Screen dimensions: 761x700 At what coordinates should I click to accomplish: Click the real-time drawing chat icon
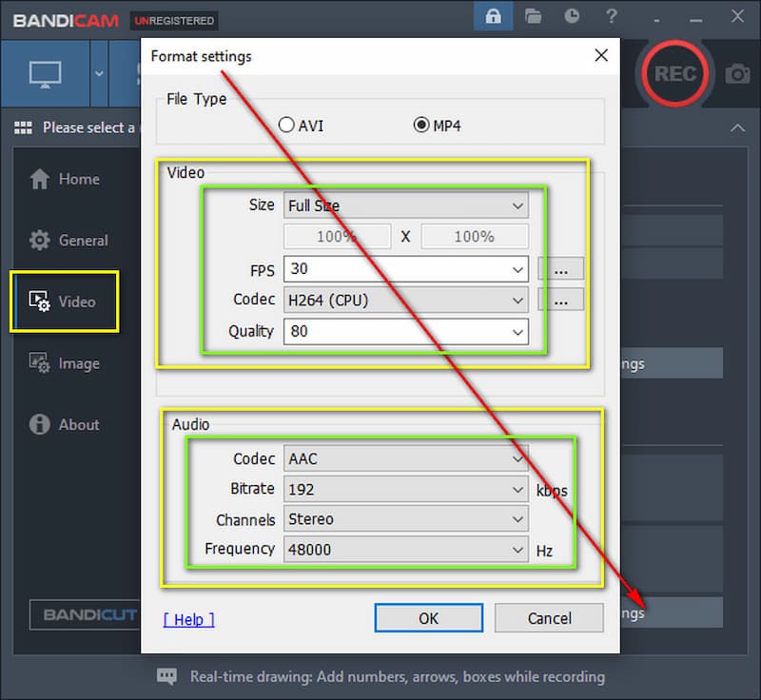click(166, 676)
